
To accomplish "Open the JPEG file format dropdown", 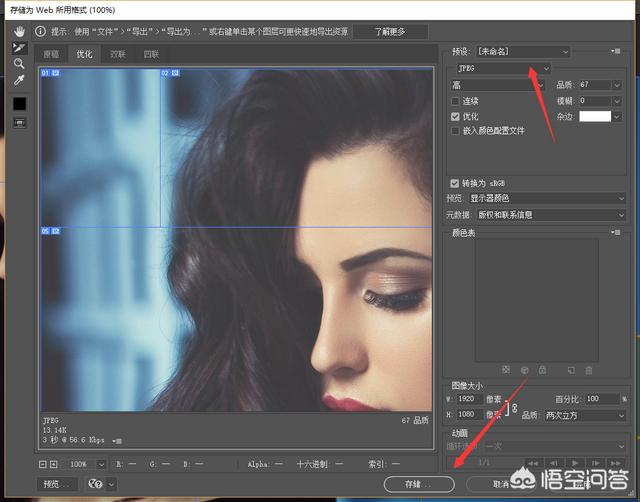I will [504, 68].
